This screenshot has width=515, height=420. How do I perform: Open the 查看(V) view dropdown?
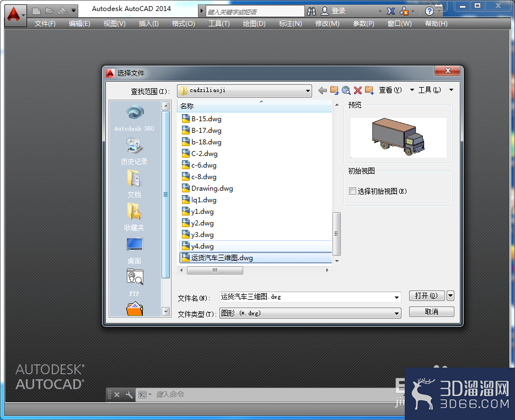pos(396,90)
